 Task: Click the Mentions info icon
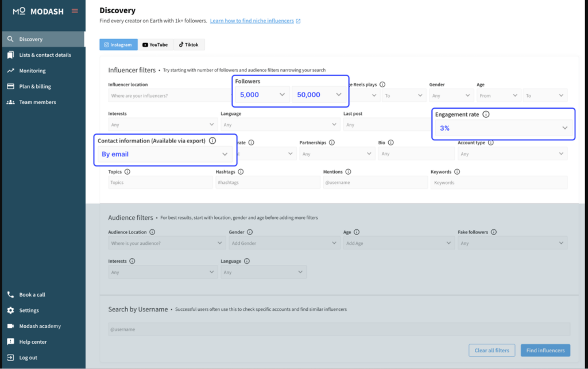tap(349, 171)
